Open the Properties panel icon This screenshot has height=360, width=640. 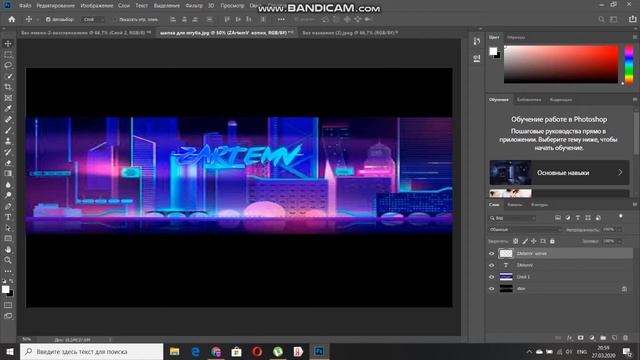tap(477, 58)
